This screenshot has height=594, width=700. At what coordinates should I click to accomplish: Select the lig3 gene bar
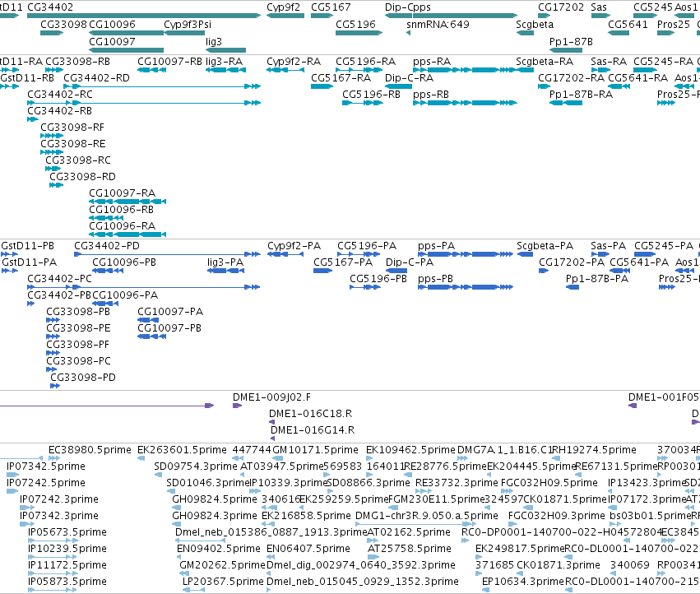tap(225, 50)
